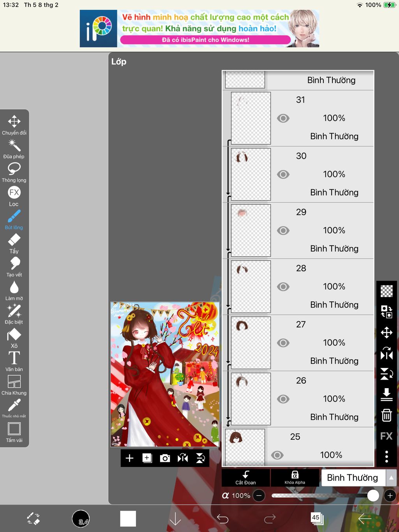Select the Làm mờ blur tool
This screenshot has width=399, height=532.
pyautogui.click(x=14, y=291)
